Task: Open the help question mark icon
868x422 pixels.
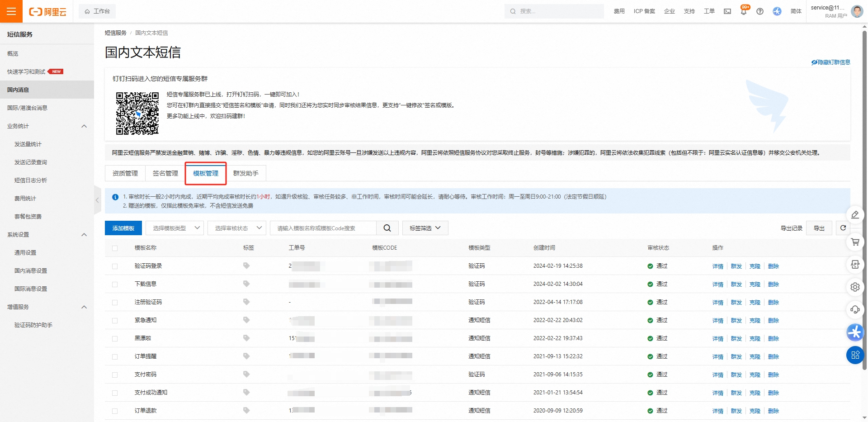Action: click(x=760, y=11)
